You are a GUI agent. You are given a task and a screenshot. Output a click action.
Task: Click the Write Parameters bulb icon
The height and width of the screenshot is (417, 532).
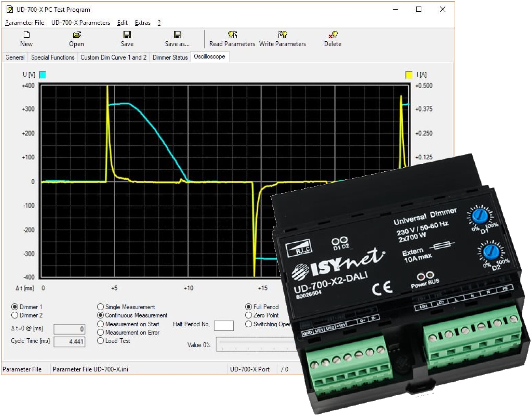(x=283, y=35)
